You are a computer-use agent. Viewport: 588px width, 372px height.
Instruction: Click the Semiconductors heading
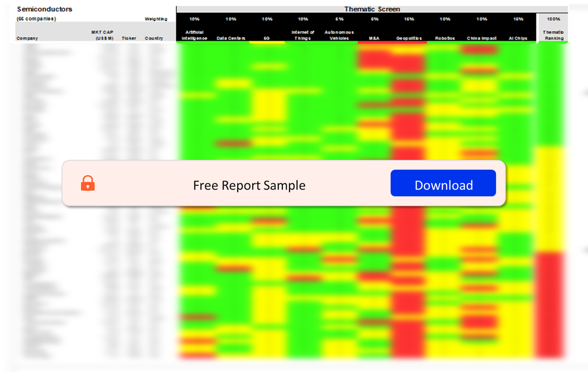tap(44, 9)
